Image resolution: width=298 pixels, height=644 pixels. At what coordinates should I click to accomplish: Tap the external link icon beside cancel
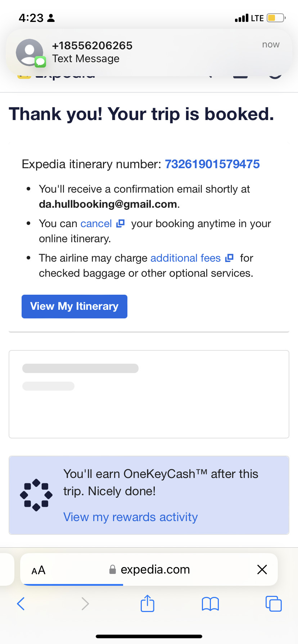(121, 224)
